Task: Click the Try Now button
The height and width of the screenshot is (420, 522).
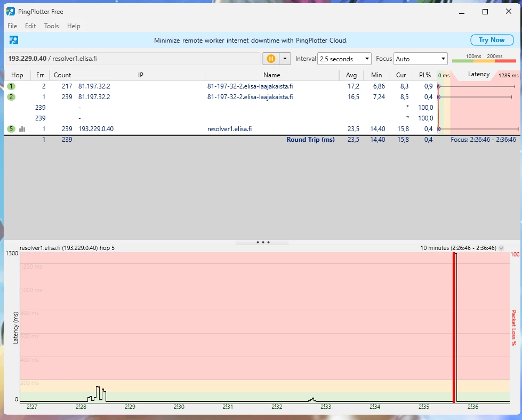Action: 492,40
